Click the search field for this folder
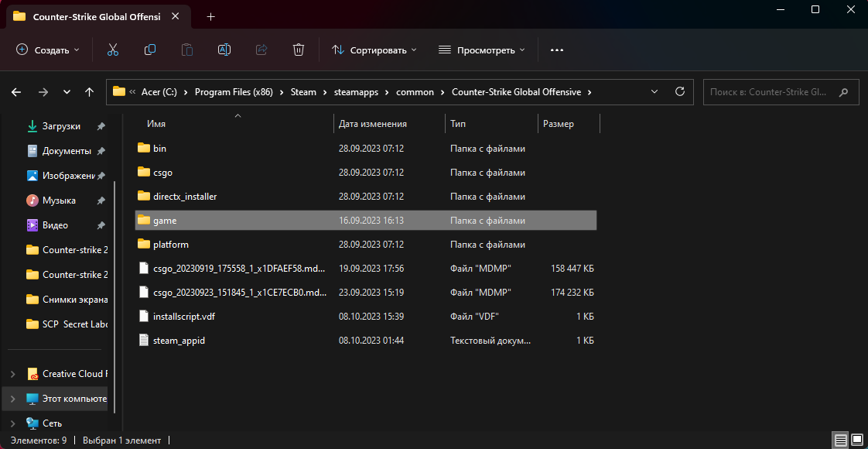The height and width of the screenshot is (449, 868). pos(774,92)
